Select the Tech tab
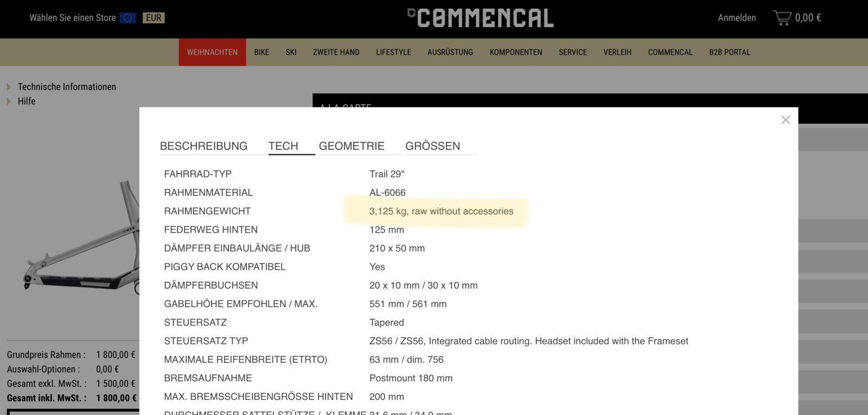868x415 pixels. click(x=283, y=146)
